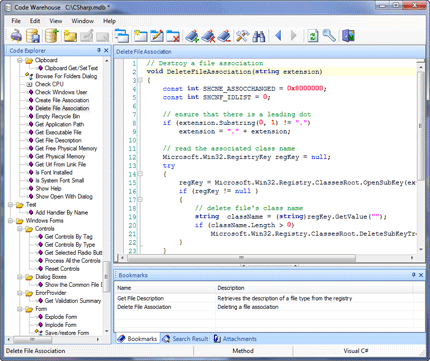Screen dimensions: 430x361
Task: Open the File menu
Action: (16, 21)
